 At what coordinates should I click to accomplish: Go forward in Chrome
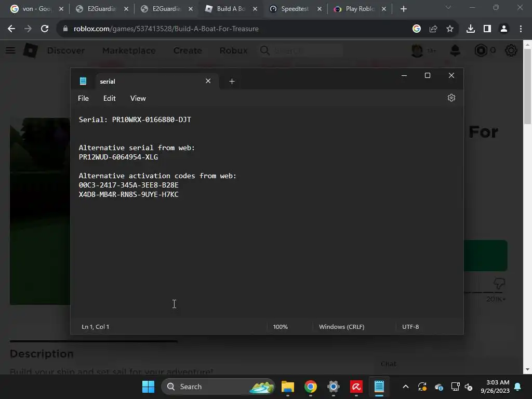point(28,29)
